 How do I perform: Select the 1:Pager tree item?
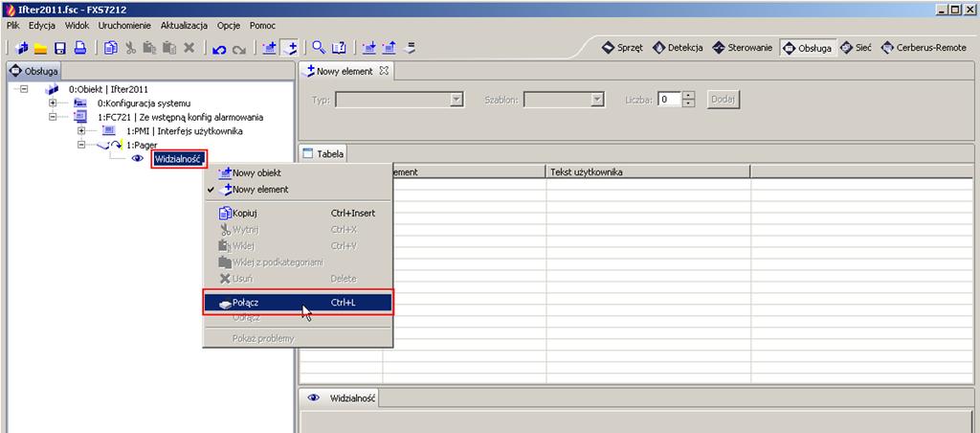[142, 146]
